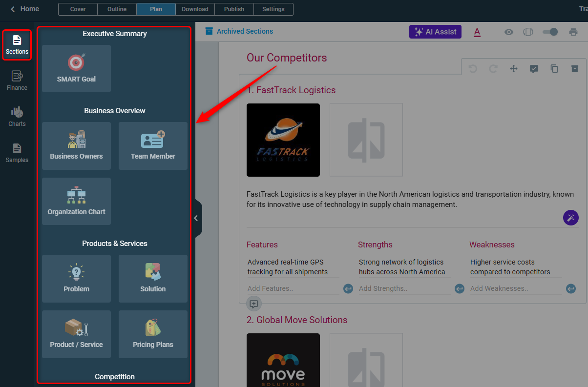This screenshot has width=588, height=387.
Task: Add the Product / Service section
Action: click(76, 334)
